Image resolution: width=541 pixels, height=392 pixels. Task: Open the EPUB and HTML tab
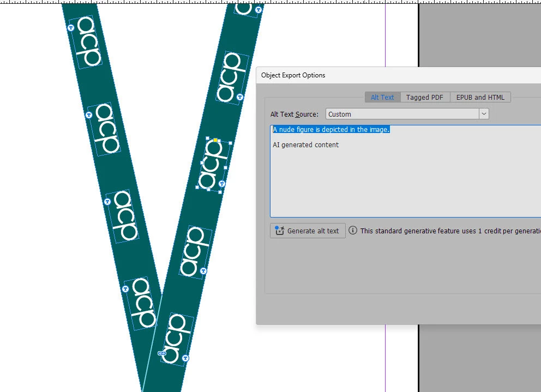[480, 97]
